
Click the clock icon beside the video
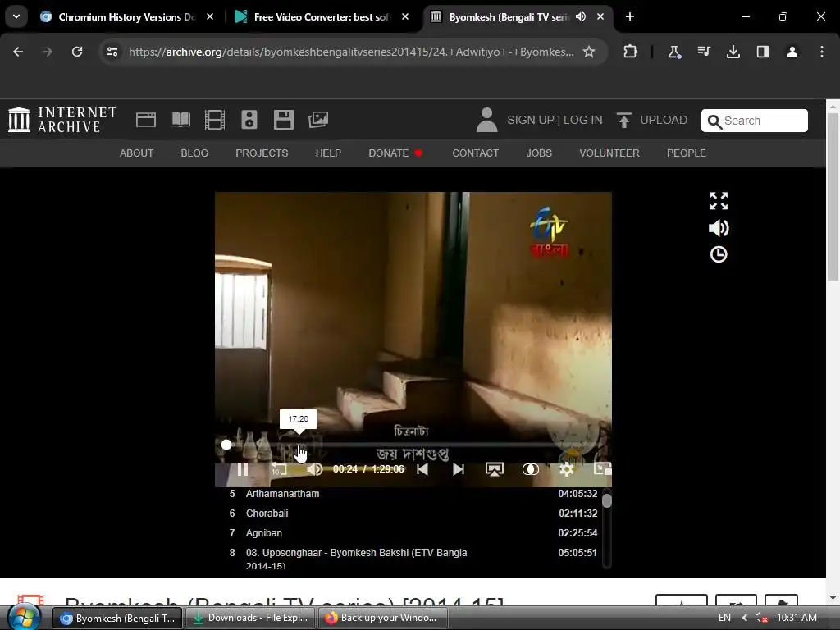pos(719,254)
